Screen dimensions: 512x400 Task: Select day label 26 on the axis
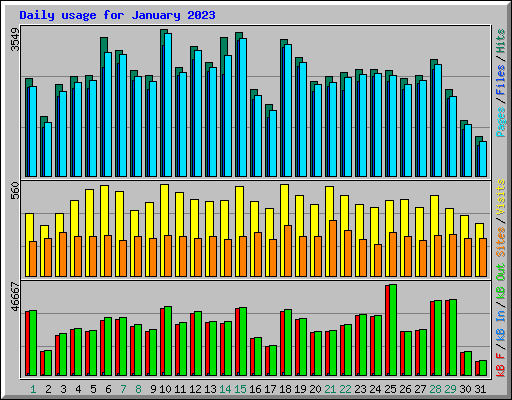[x=405, y=389]
